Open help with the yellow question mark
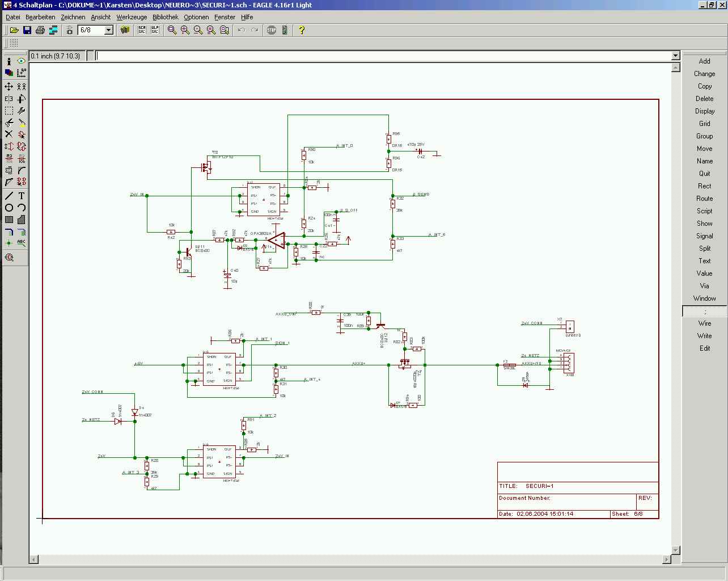728x581 pixels. point(302,30)
